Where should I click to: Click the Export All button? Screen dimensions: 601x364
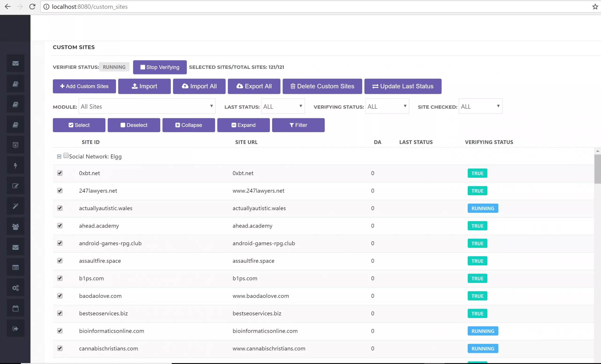[x=254, y=86]
